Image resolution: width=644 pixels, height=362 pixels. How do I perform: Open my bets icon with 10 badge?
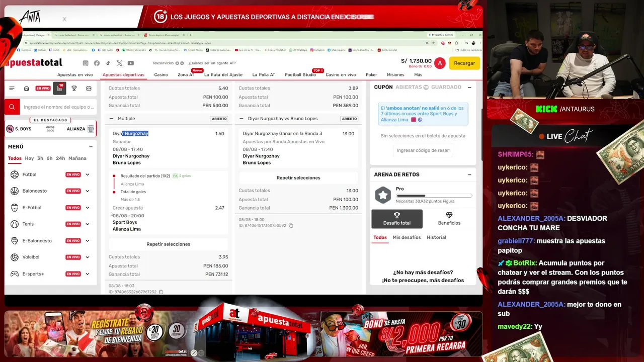coord(59,88)
